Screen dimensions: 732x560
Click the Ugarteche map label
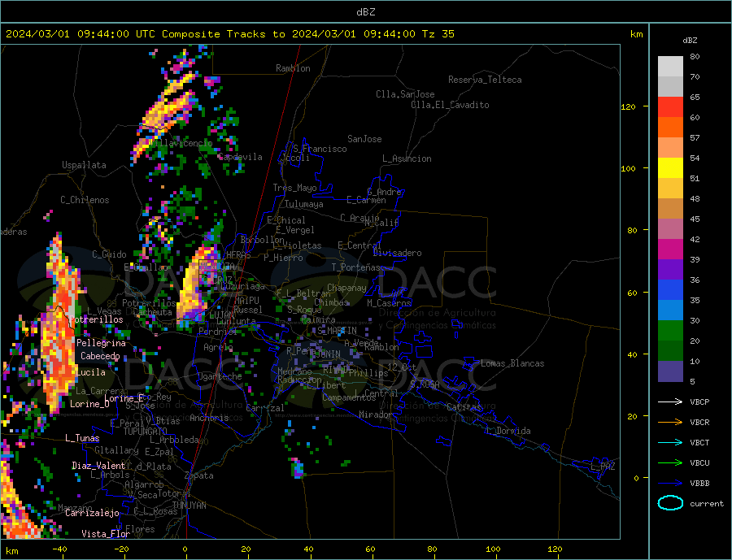220,376
